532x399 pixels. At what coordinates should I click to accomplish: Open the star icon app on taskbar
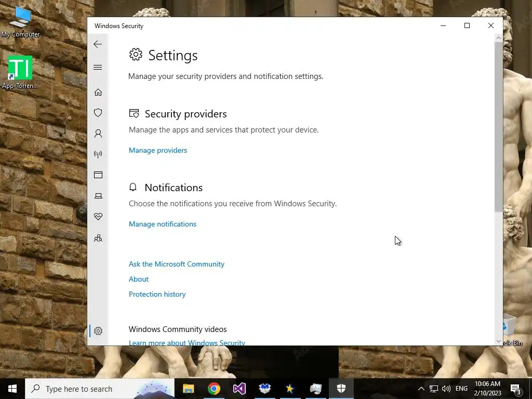(290, 389)
